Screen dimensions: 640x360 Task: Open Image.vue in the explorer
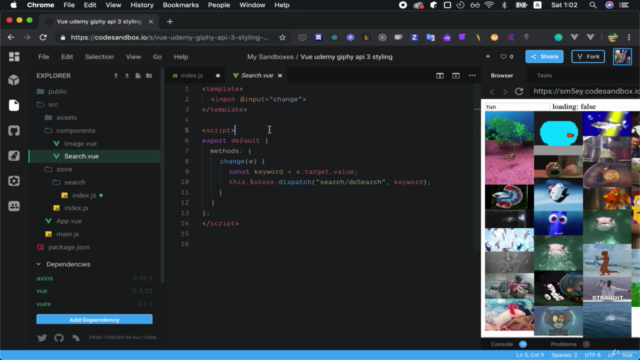click(x=80, y=144)
